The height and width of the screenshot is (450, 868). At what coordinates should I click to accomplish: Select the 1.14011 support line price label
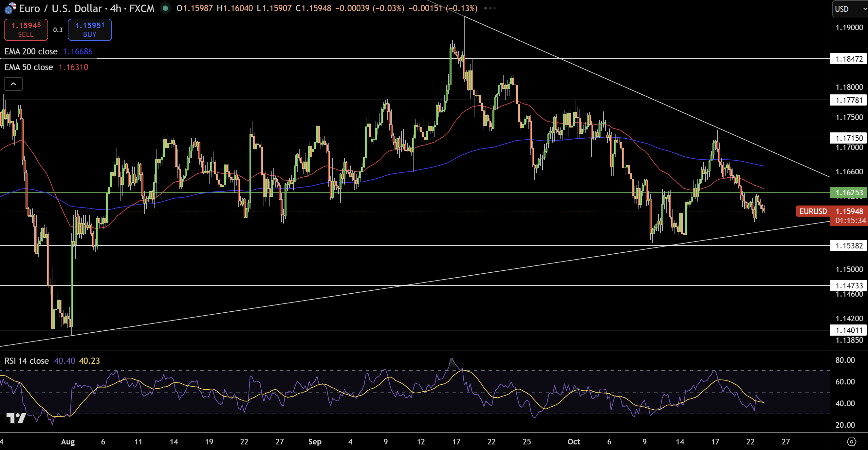coord(849,330)
